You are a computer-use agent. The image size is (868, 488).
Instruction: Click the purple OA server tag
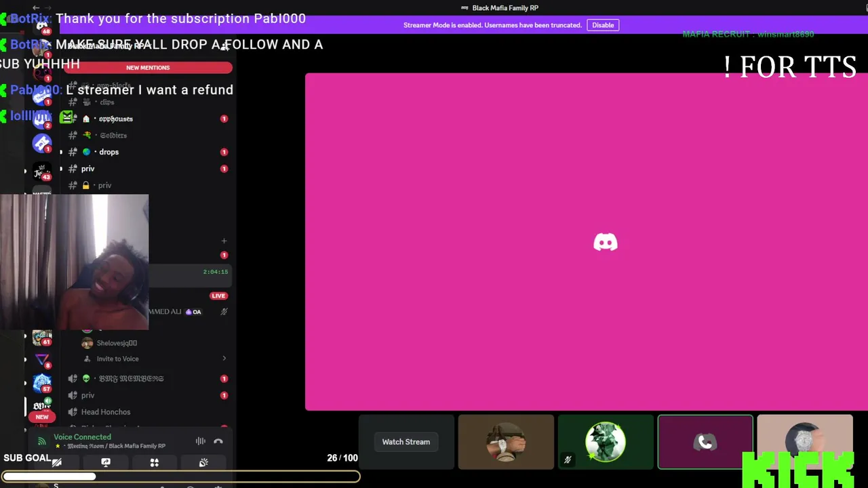click(194, 312)
